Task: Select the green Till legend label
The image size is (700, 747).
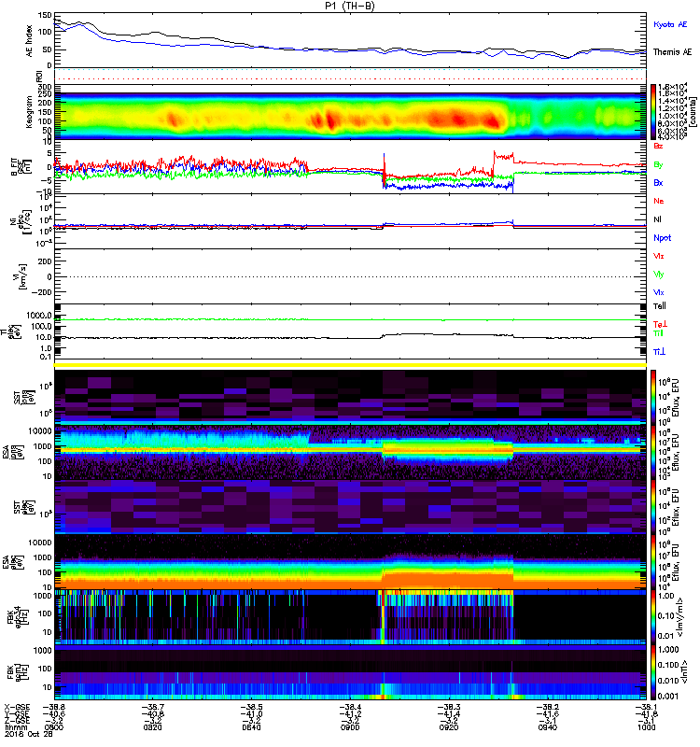Action: [x=658, y=333]
